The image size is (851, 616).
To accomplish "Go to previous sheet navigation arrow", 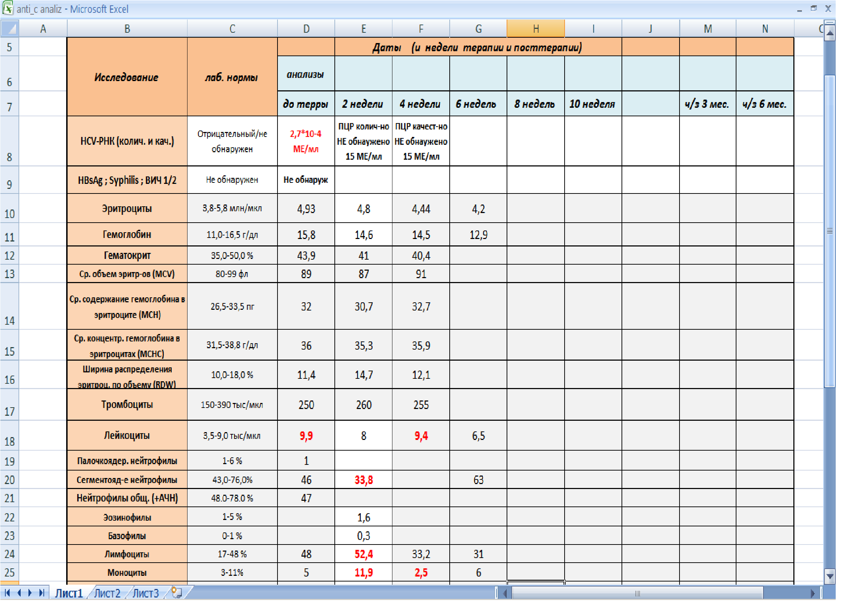I will (x=19, y=593).
